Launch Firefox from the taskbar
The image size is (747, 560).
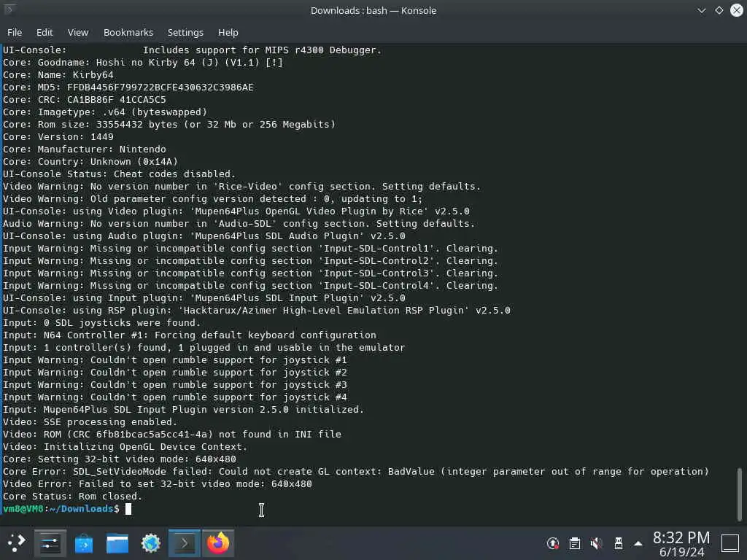217,542
